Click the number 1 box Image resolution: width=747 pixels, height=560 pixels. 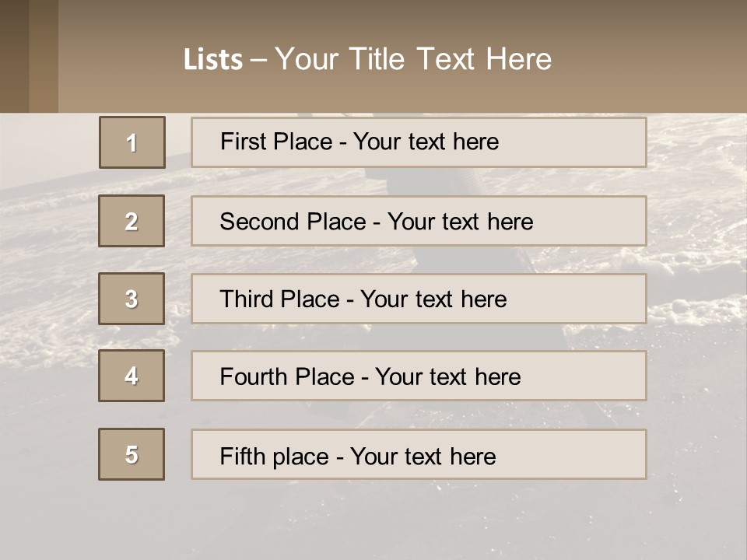[x=132, y=142]
